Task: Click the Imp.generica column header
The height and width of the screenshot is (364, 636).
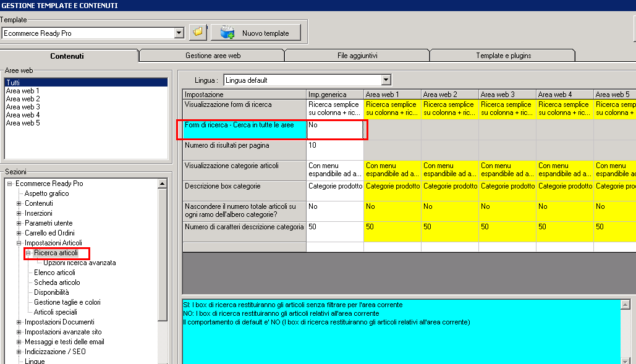Action: click(335, 95)
